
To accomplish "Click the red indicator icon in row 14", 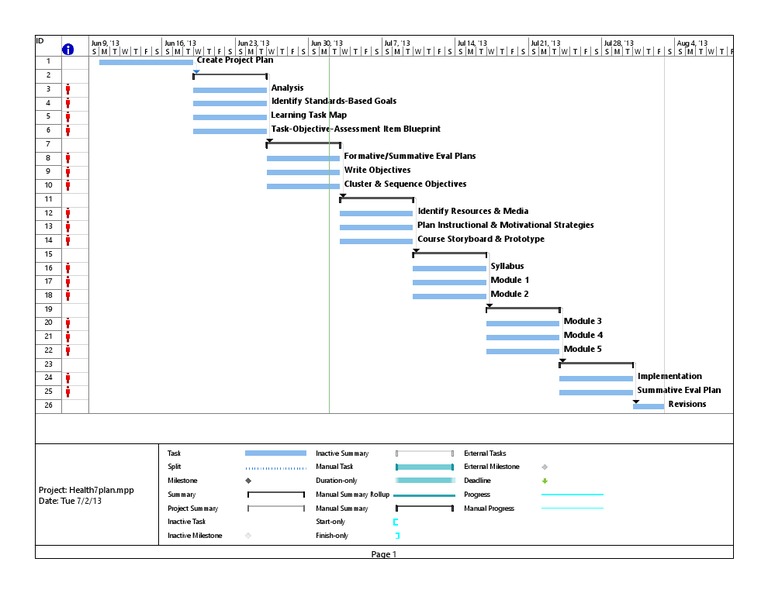I will click(68, 240).
